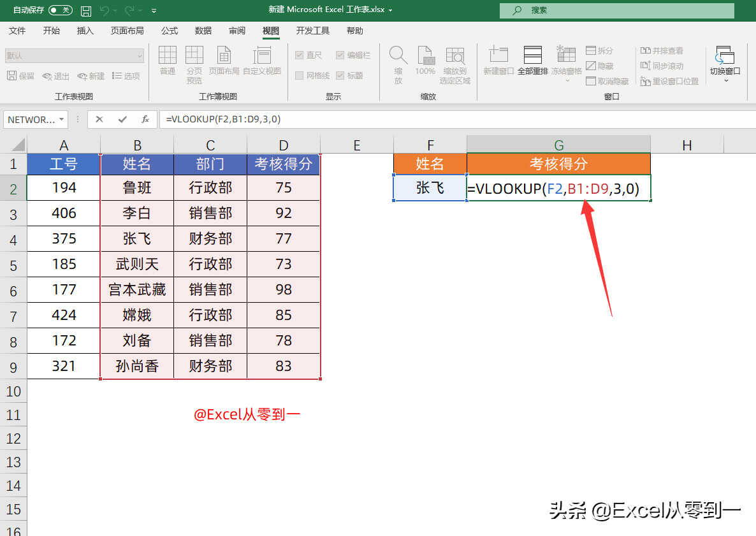Confirm formula with the checkmark icon
The height and width of the screenshot is (536, 756).
[x=122, y=119]
